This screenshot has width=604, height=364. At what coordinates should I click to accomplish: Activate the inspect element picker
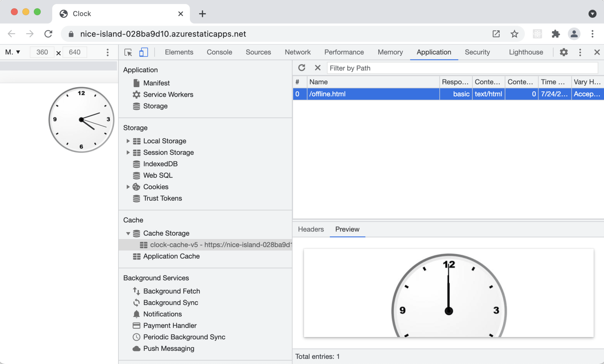point(128,52)
